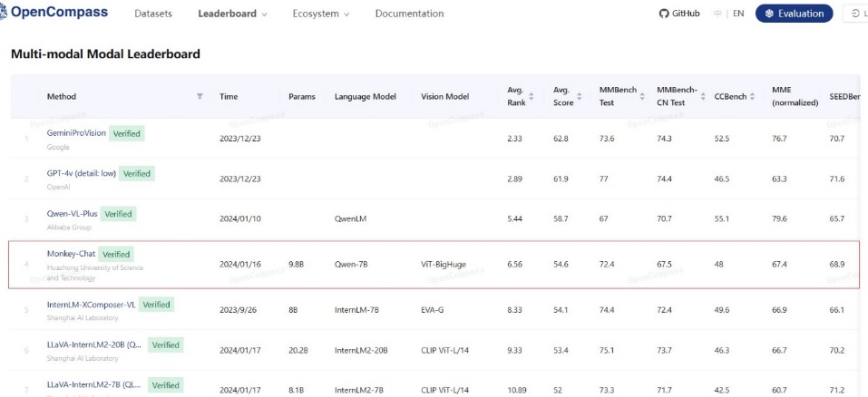
Task: Click the GPT-4v (detail: low) entry
Action: 81,173
